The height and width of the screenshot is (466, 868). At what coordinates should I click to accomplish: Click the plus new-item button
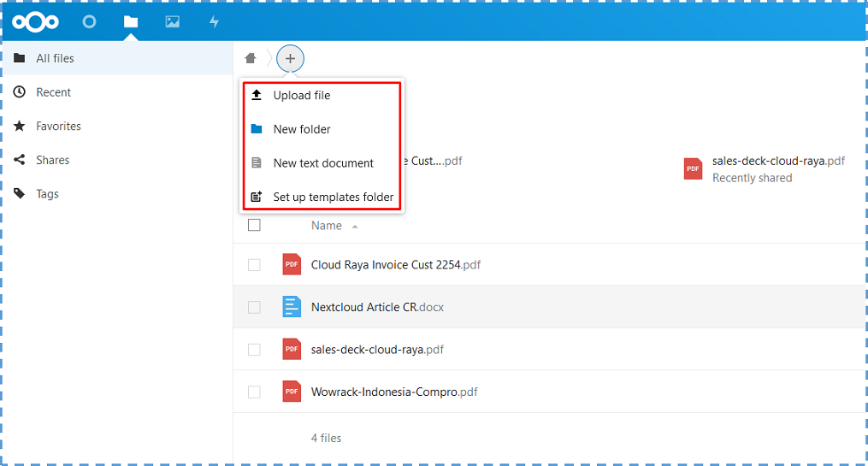pos(290,58)
